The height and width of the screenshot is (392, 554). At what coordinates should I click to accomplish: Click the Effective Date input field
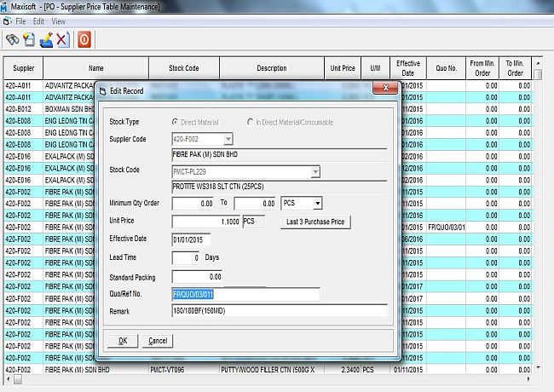[196, 239]
